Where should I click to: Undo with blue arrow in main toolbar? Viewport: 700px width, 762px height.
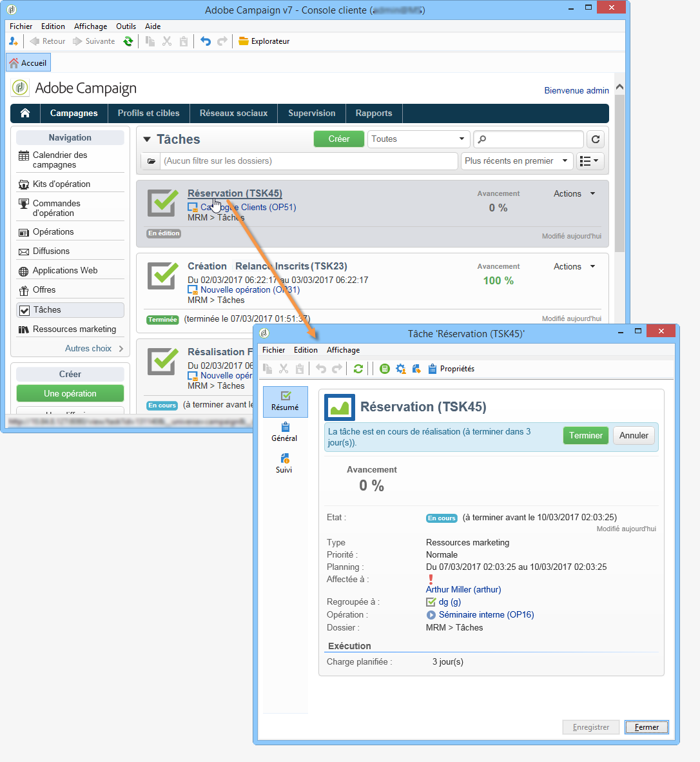(206, 41)
